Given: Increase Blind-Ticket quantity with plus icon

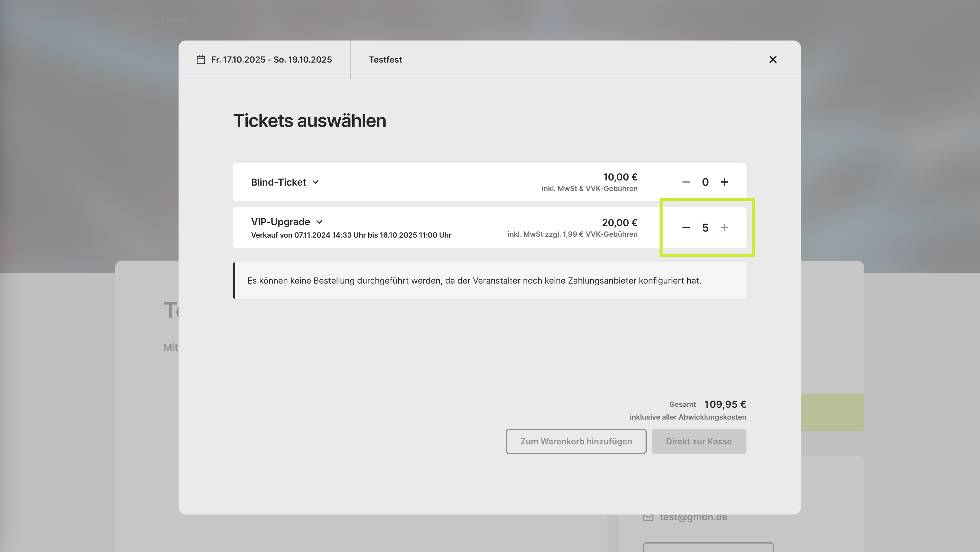Looking at the screenshot, I should pos(725,182).
